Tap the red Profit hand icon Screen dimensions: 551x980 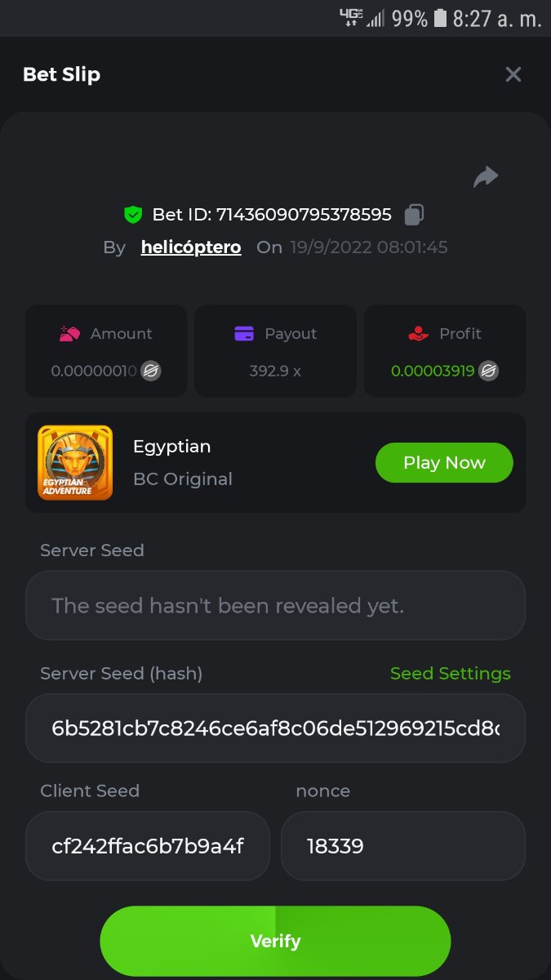(418, 333)
